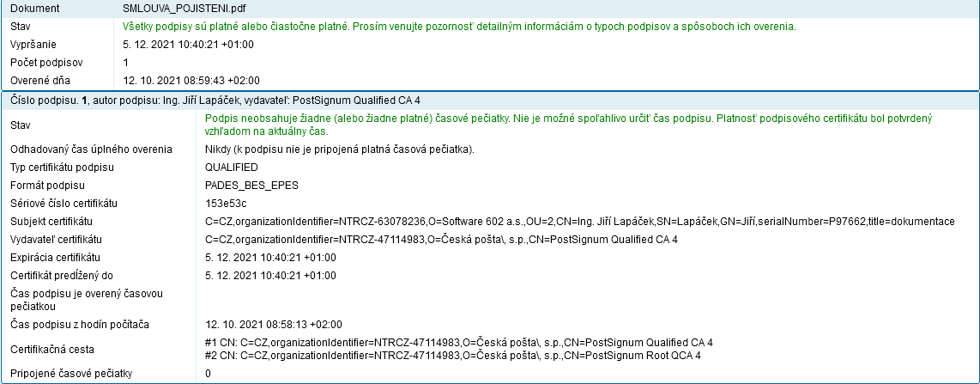Click the file name SMLOUVA_POJISTENI.pdf
The width and height of the screenshot is (980, 384).
pos(174,7)
